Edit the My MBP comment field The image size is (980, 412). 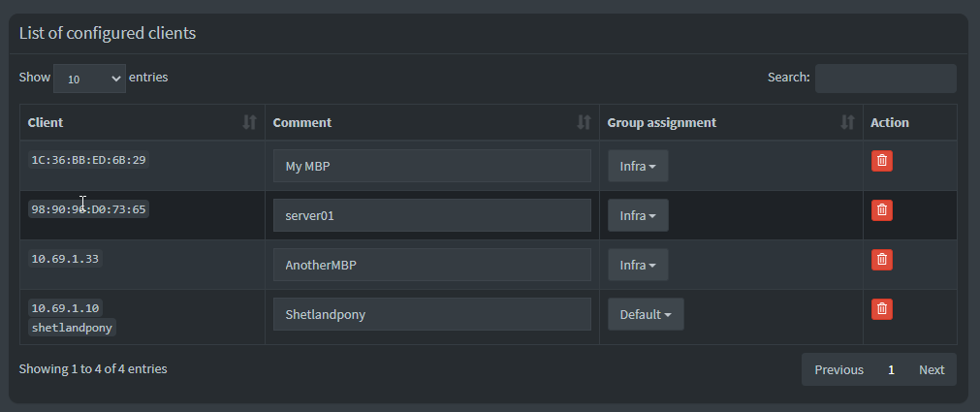click(432, 166)
